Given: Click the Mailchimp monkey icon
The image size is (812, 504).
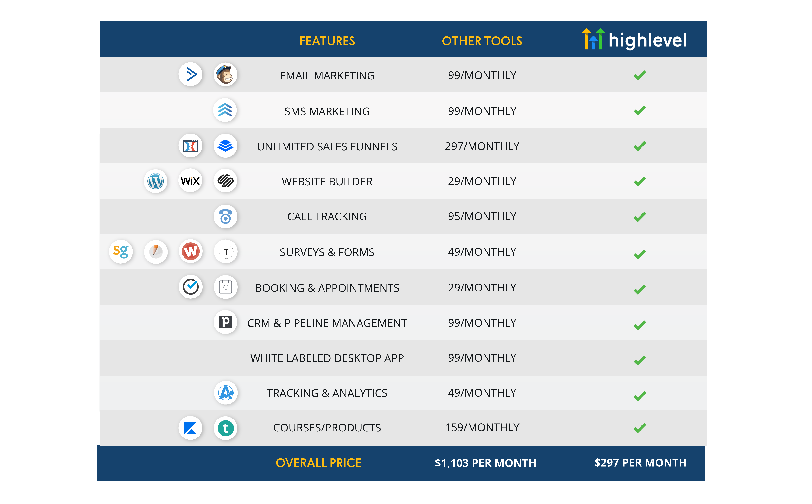Looking at the screenshot, I should (225, 75).
